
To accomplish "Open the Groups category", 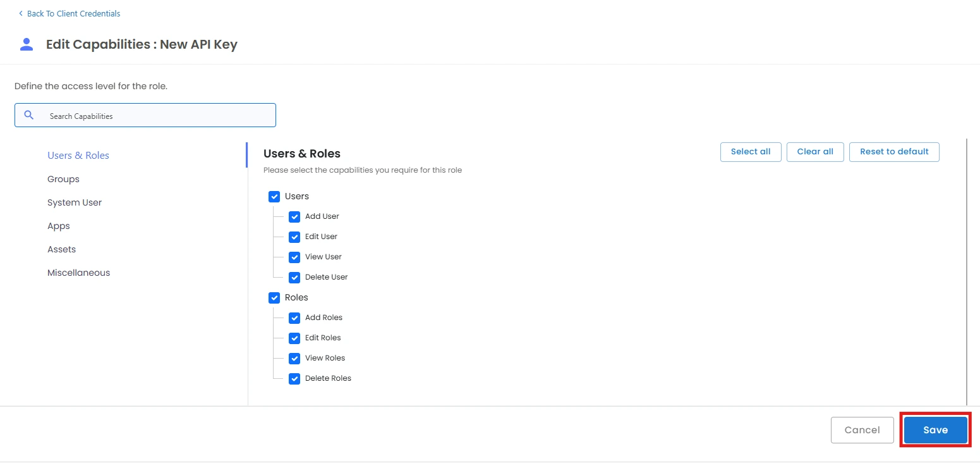I will 63,179.
